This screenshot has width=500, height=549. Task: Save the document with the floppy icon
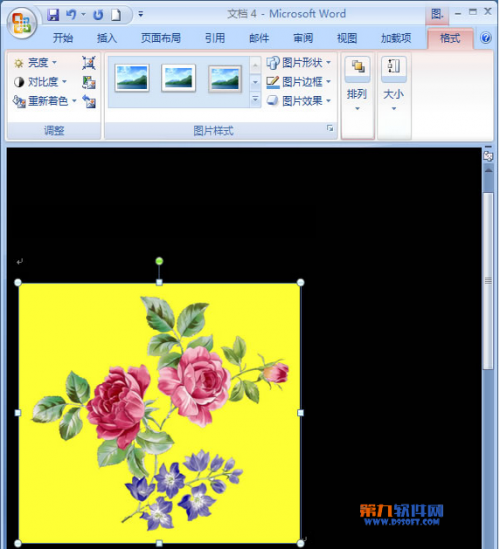(53, 15)
